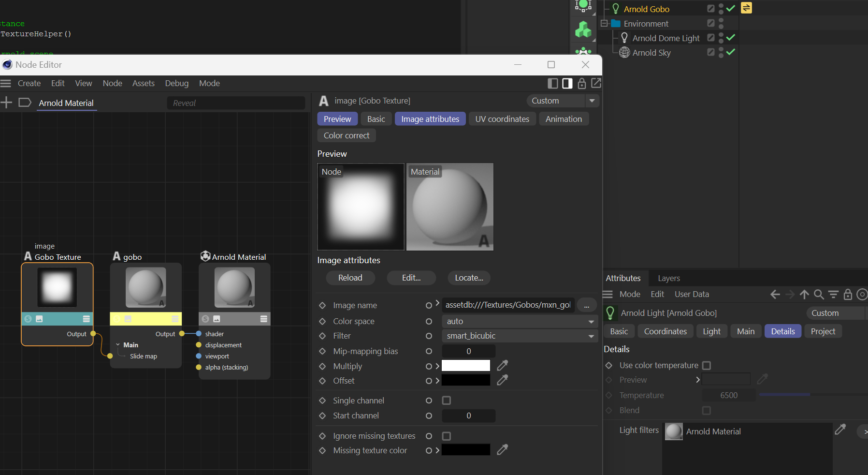Enable Use color temperature checkbox
This screenshot has width=868, height=475.
click(707, 365)
